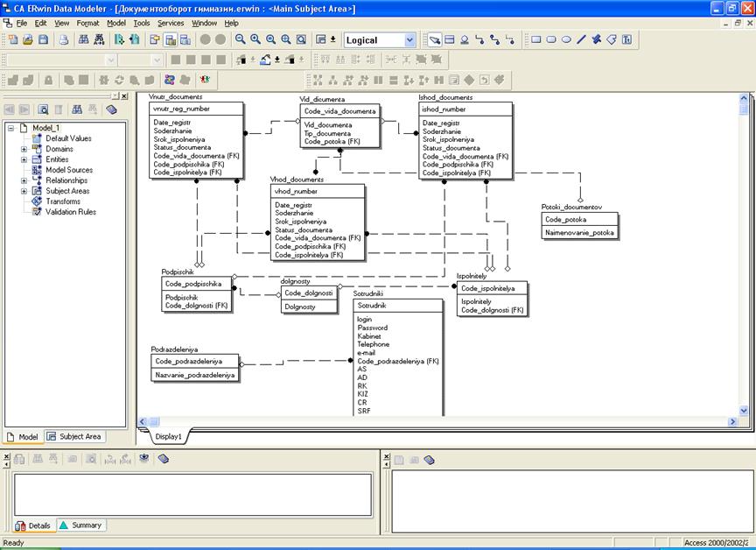The width and height of the screenshot is (756, 550).
Task: Close the model explorer pane
Action: coord(124,96)
